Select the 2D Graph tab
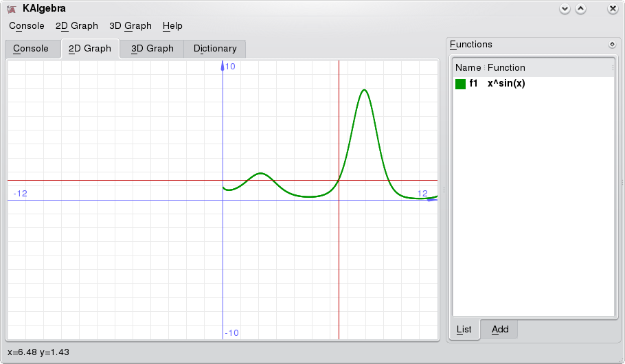This screenshot has height=364, width=625. 90,49
